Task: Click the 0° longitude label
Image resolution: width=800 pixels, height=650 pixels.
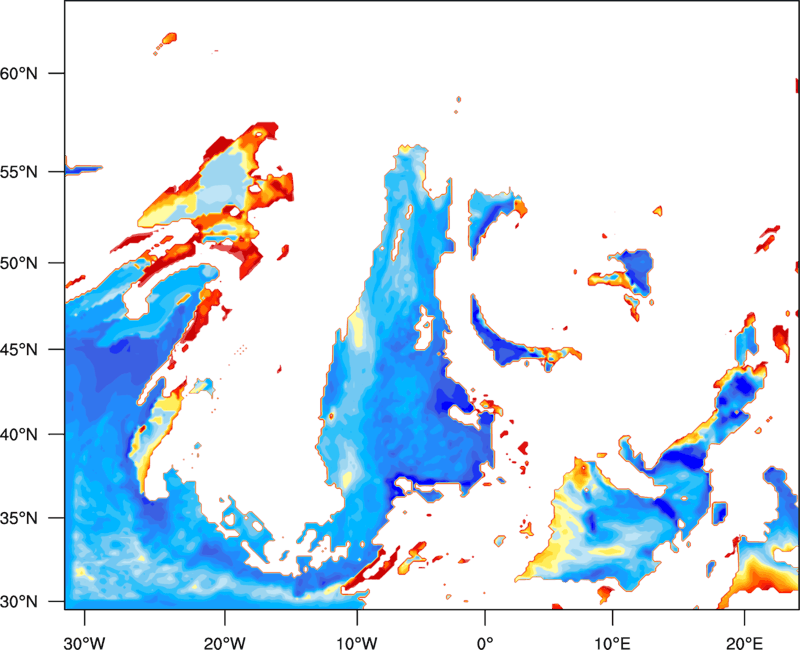Action: 485,643
